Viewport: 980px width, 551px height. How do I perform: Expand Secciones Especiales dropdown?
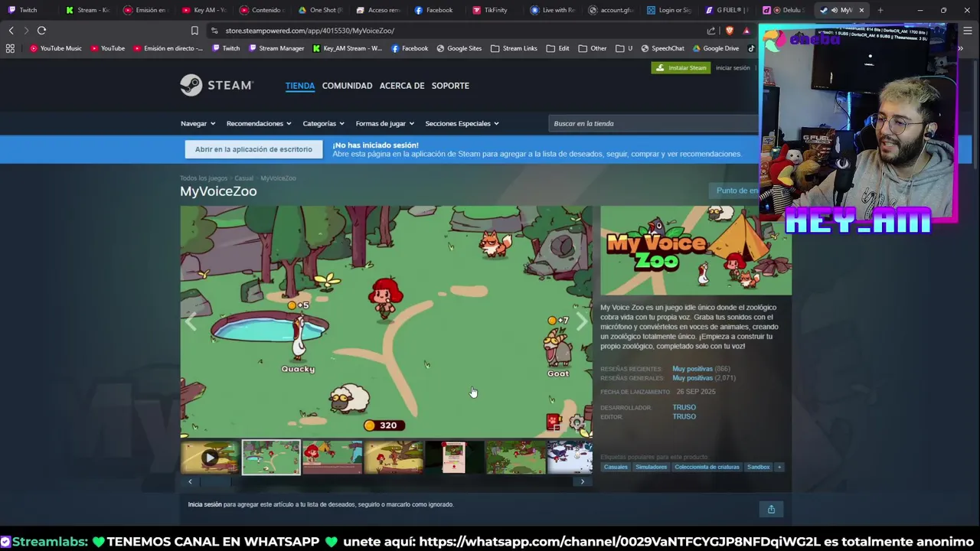pos(462,123)
